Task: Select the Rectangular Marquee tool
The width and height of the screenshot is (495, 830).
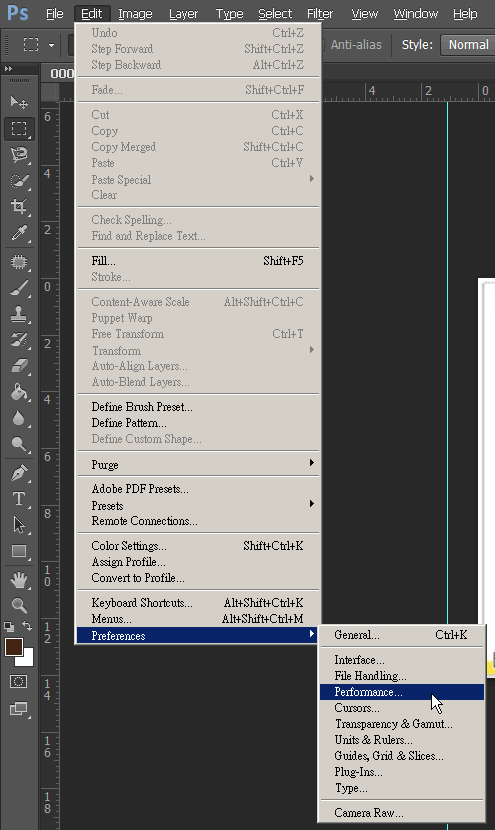Action: click(x=19, y=129)
